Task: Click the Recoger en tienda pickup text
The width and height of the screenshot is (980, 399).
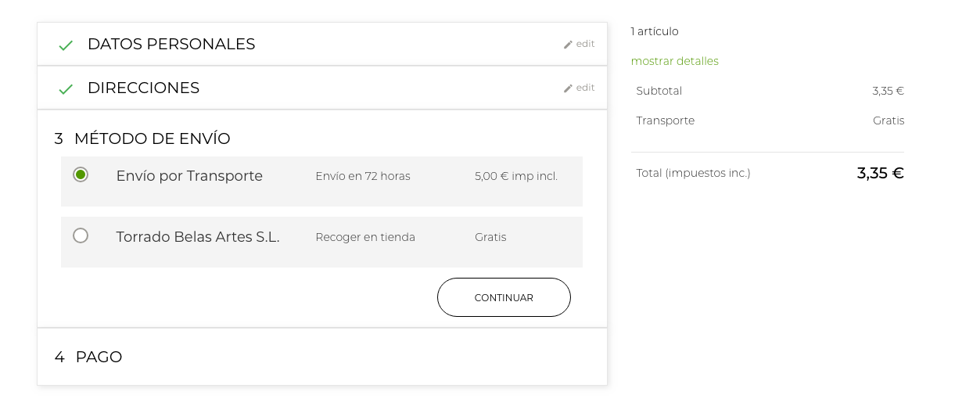Action: tap(365, 237)
